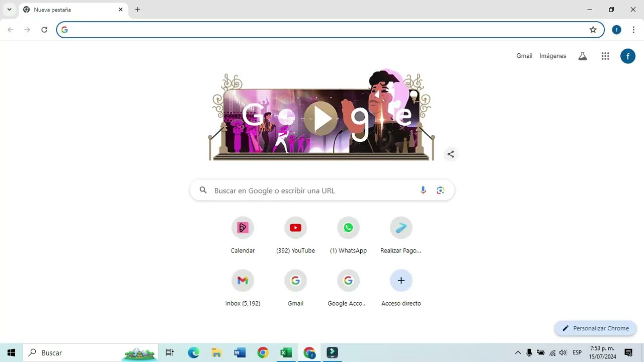This screenshot has height=362, width=644.
Task: Show hidden system tray icons
Action: 518,353
